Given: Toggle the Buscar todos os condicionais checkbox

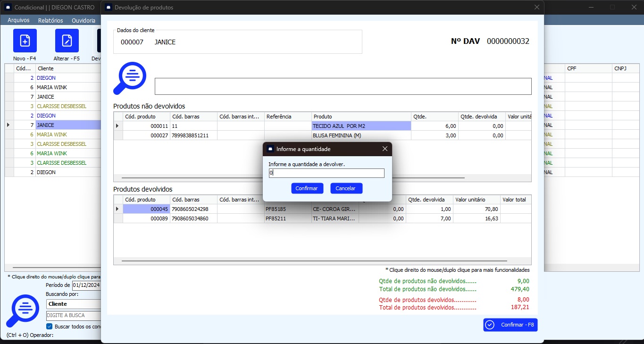Looking at the screenshot, I should coord(49,326).
